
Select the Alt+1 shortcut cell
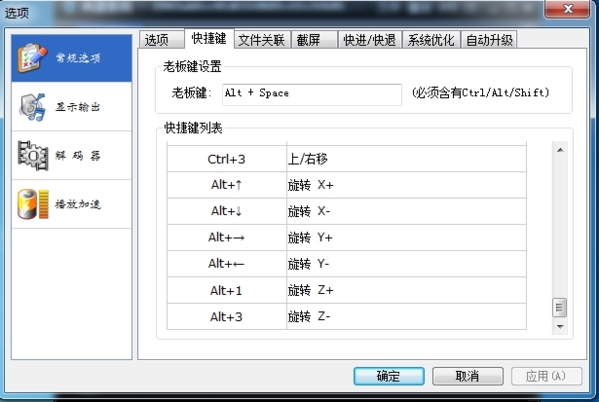pos(227,290)
